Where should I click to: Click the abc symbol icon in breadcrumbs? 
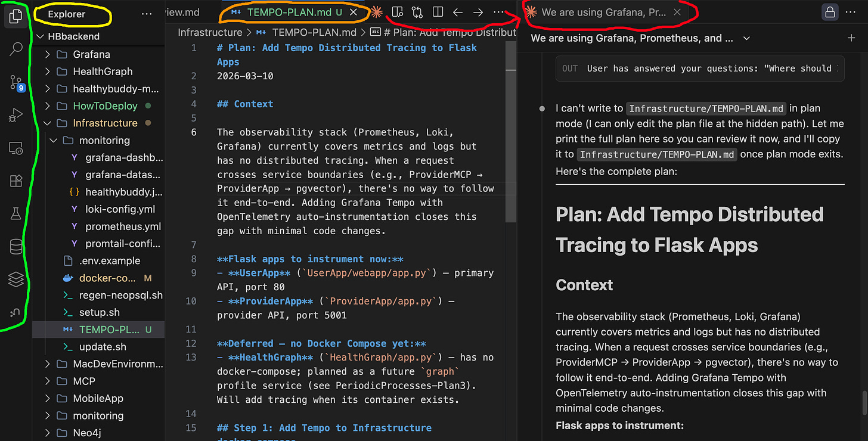click(x=376, y=33)
